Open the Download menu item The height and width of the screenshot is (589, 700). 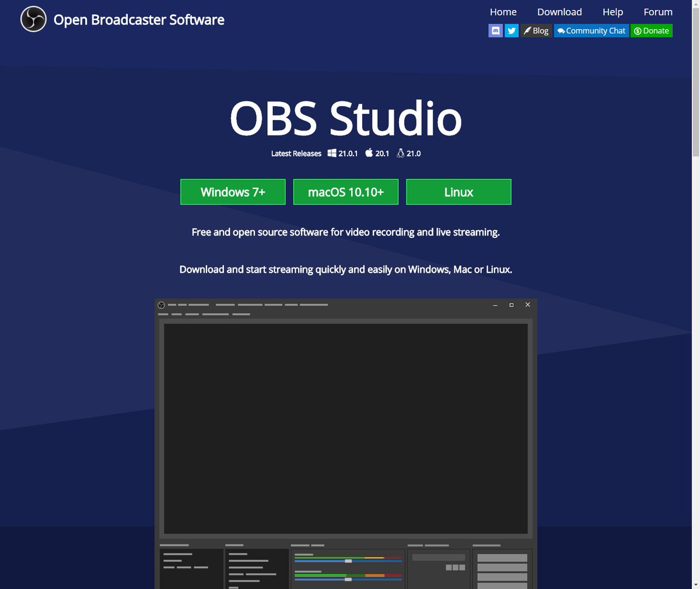[x=559, y=12]
